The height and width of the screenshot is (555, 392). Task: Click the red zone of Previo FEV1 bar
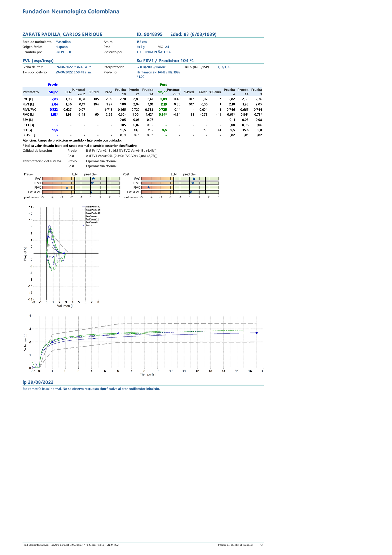pos(47,183)
